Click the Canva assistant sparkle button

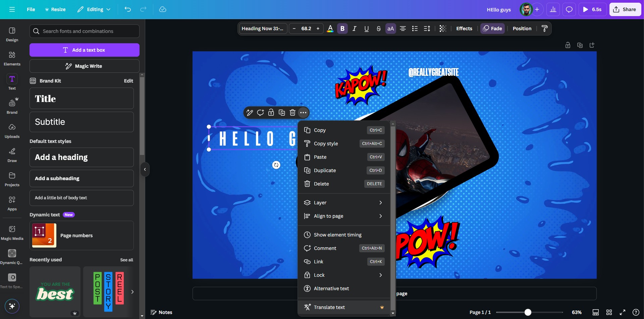click(12, 306)
